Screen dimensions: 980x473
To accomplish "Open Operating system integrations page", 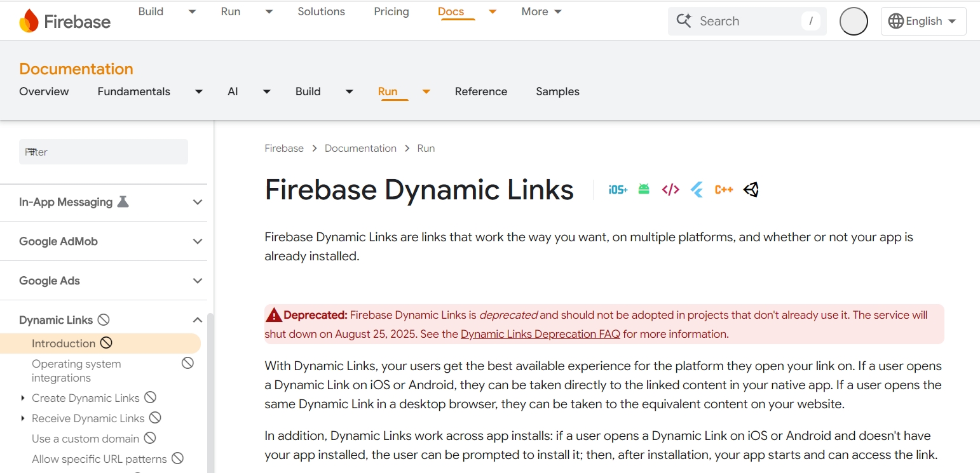I will [76, 371].
